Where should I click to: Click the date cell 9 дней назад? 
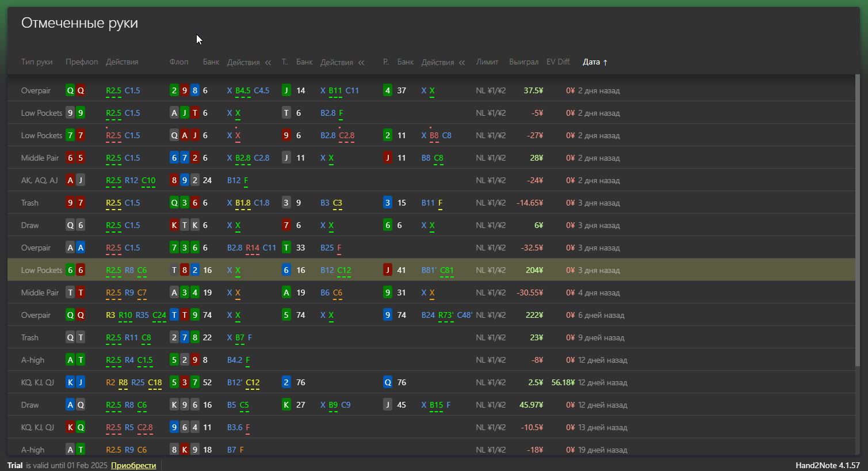601,337
